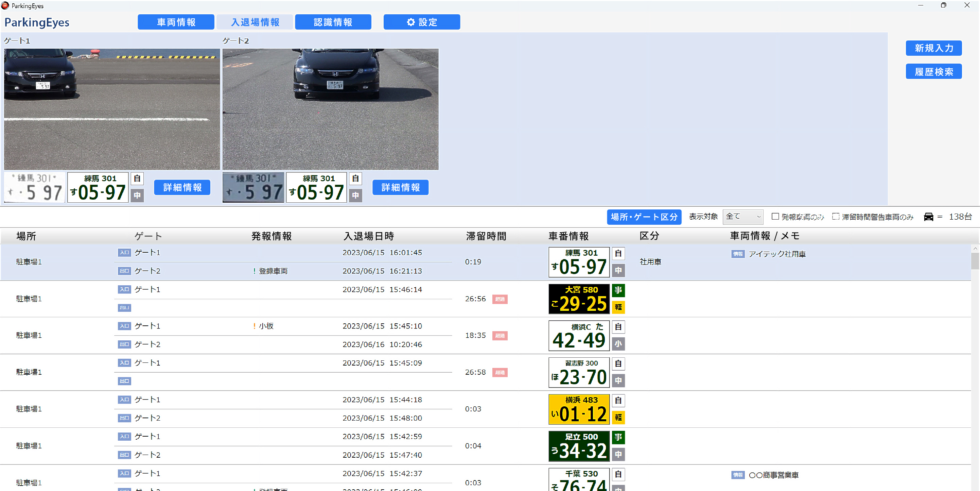Click the 社用車 classification cell
980x491 pixels.
650,262
